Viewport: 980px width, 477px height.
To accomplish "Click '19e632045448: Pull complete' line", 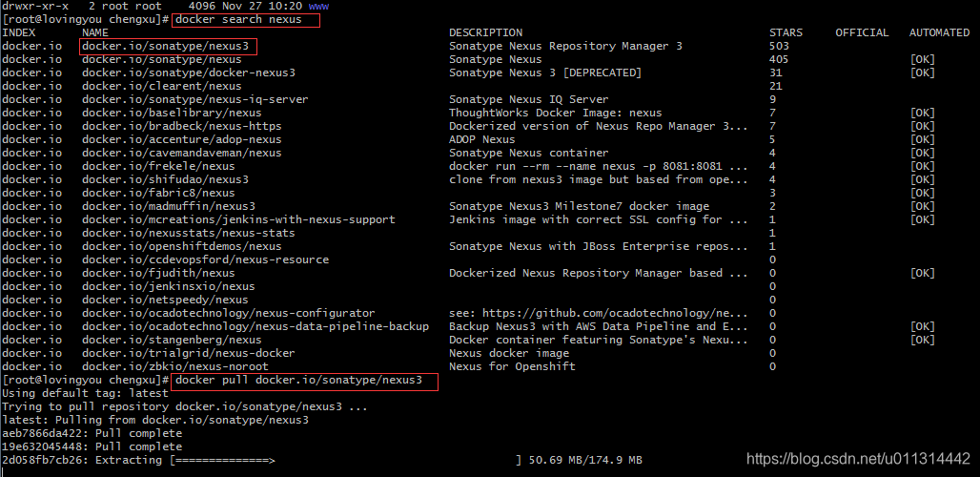I will (92, 446).
